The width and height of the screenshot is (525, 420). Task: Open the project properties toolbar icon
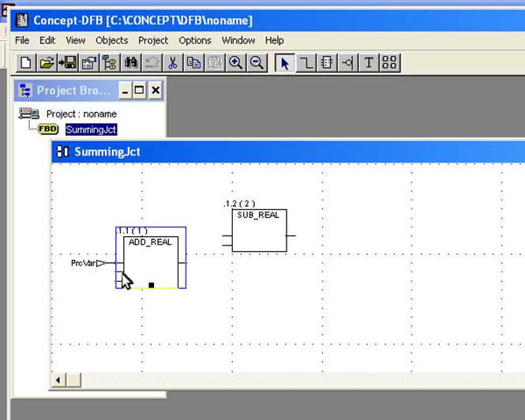89,62
